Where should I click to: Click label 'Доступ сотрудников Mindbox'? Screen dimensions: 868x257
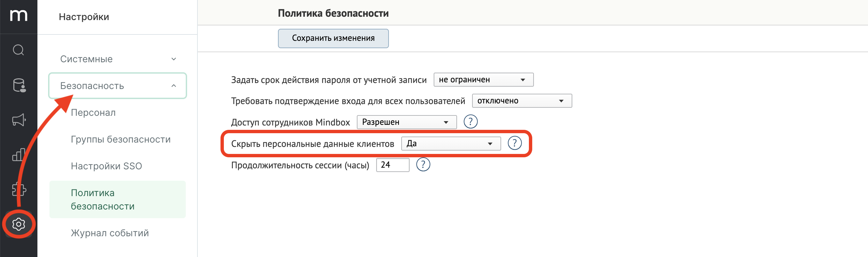[x=290, y=122]
